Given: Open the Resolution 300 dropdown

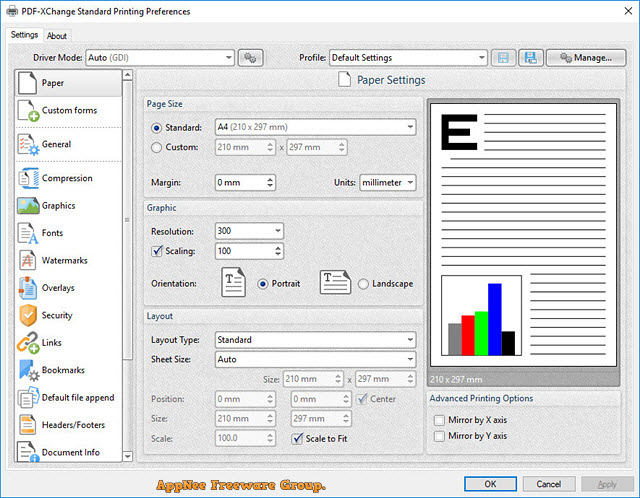Looking at the screenshot, I should tap(249, 231).
